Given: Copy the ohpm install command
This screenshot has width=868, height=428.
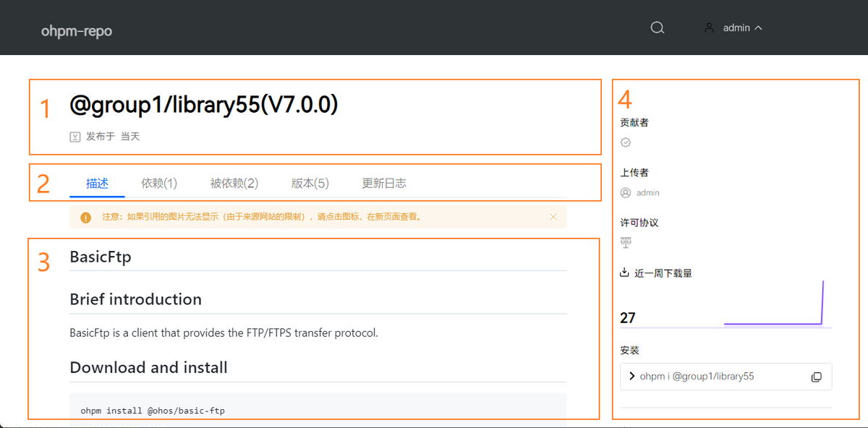Looking at the screenshot, I should pos(816,377).
